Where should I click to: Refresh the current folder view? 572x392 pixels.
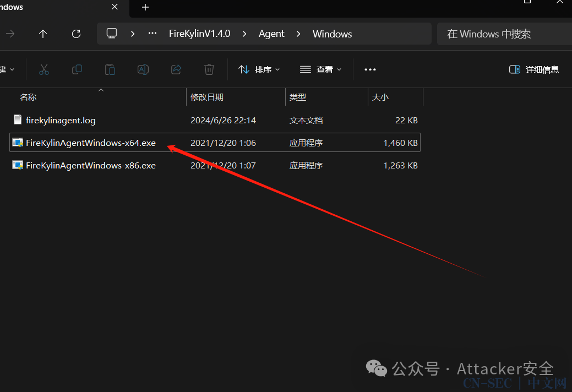tap(76, 34)
